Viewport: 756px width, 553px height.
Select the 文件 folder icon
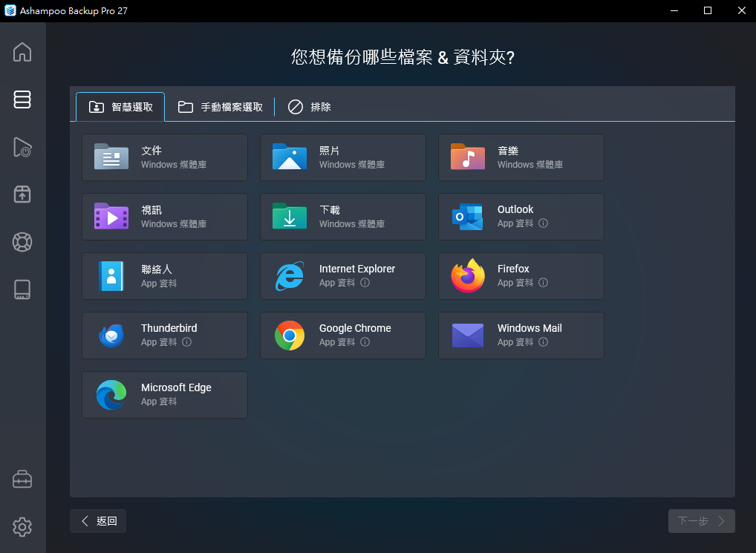pos(111,157)
